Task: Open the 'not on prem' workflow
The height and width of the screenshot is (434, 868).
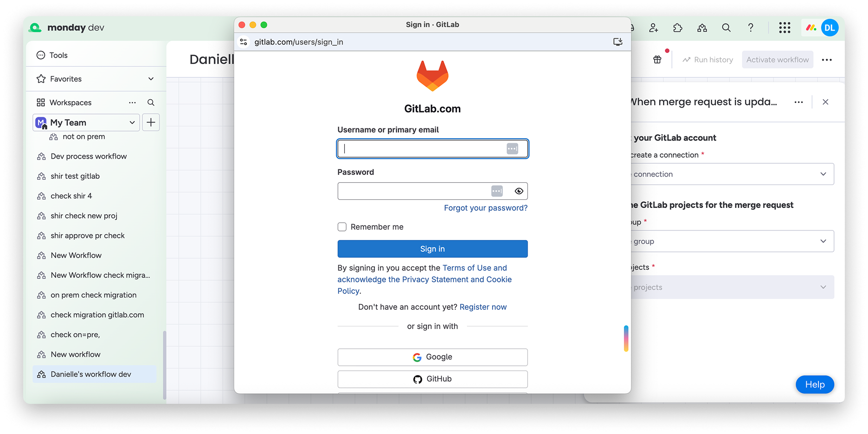Action: (84, 136)
